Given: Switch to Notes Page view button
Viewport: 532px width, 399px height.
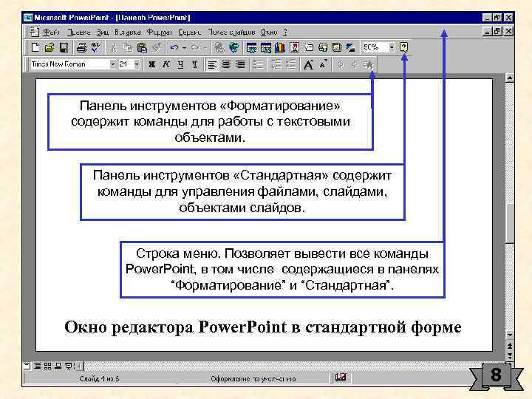Looking at the screenshot, I should pyautogui.click(x=58, y=366).
